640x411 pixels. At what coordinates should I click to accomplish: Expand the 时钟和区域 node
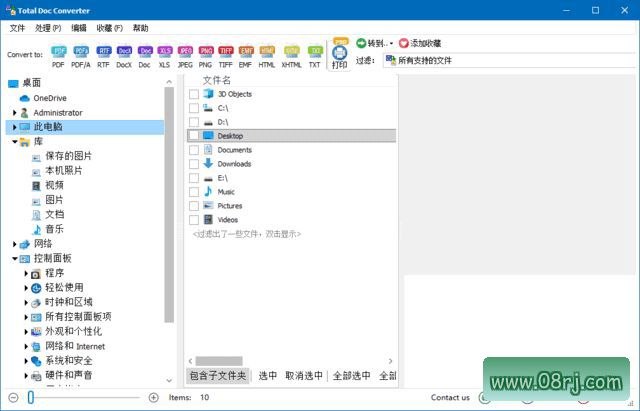26,302
